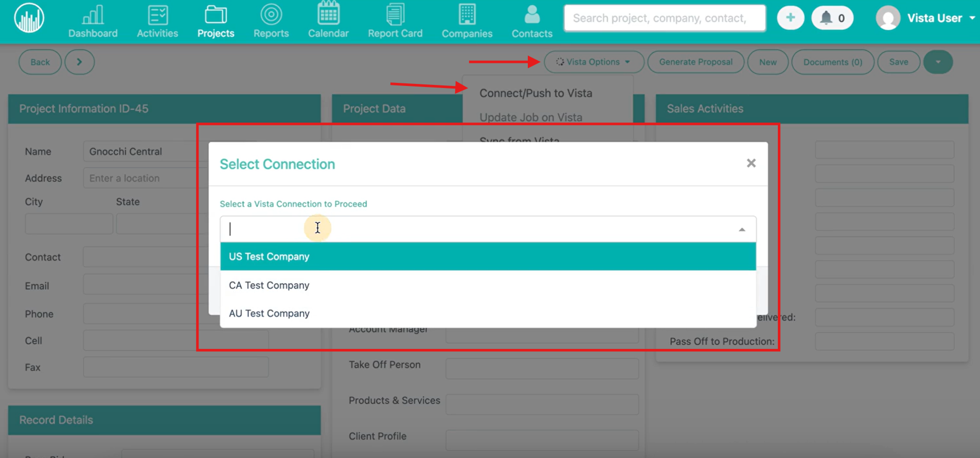This screenshot has width=980, height=458.
Task: Go to next project arrow
Action: coord(79,62)
